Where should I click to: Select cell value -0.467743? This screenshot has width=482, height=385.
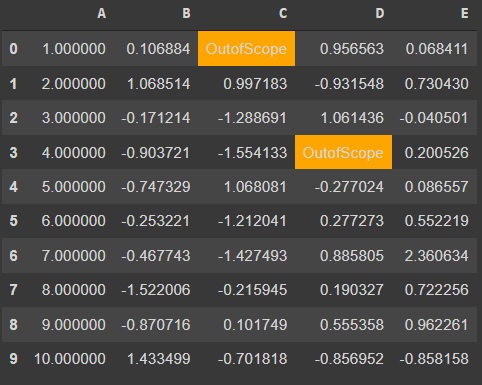tap(156, 256)
